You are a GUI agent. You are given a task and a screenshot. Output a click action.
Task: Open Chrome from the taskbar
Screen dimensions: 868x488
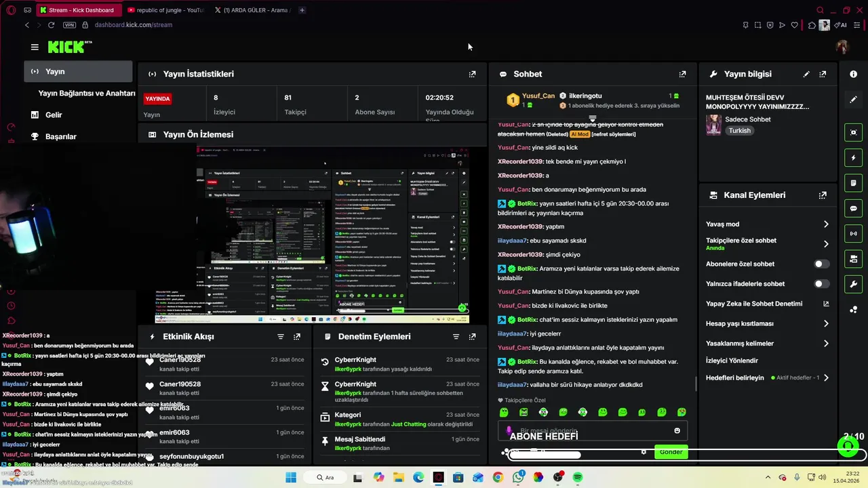tap(498, 477)
